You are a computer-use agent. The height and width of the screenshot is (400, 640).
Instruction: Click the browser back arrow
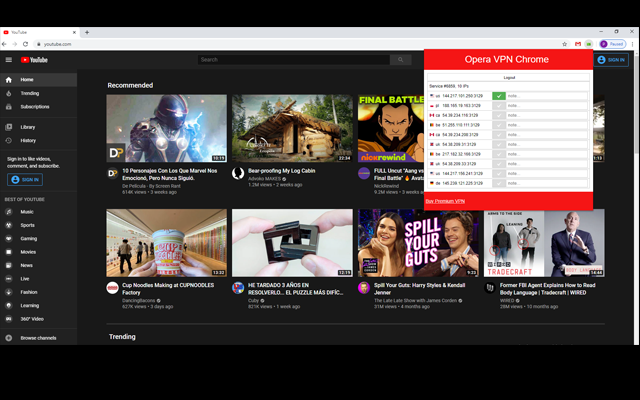click(x=4, y=44)
